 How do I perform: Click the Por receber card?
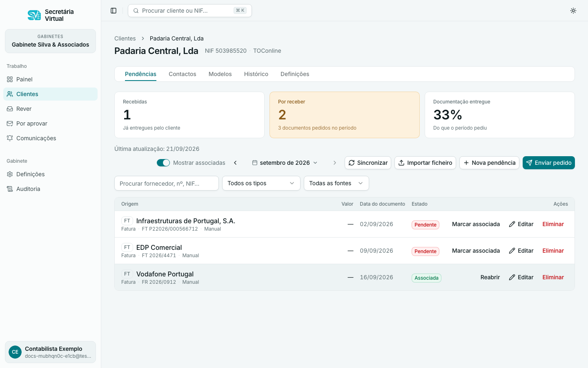coord(345,115)
